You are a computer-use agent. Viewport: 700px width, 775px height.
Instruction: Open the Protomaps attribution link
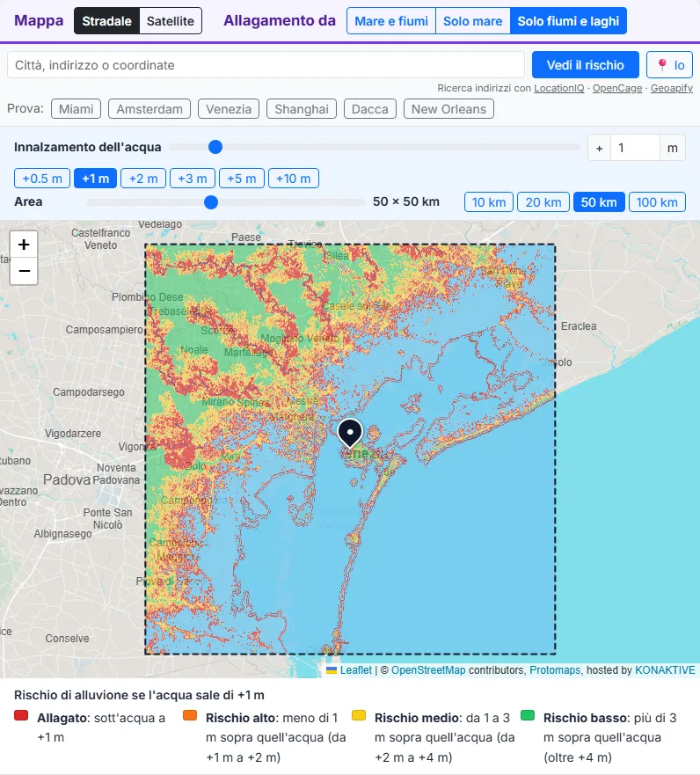(x=555, y=670)
